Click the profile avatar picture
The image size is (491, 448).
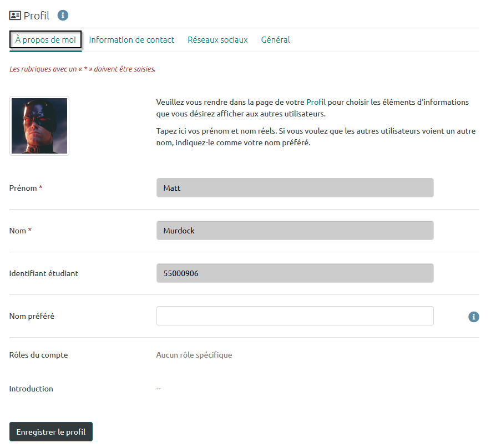point(39,126)
